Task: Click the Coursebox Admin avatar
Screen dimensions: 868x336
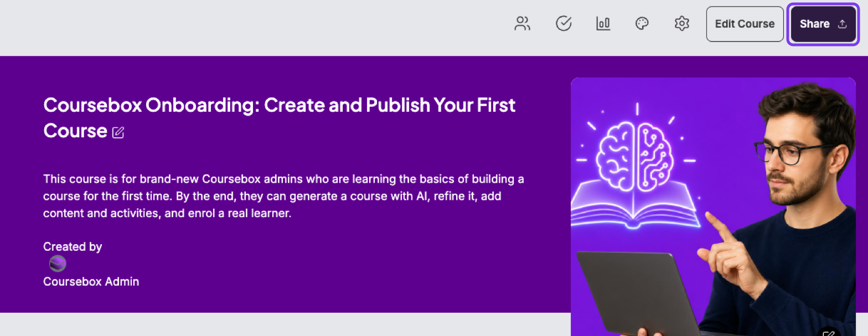Action: [x=58, y=263]
